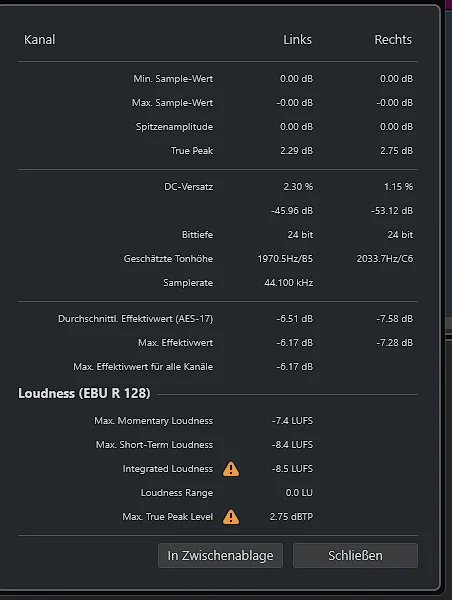The height and width of the screenshot is (600, 452).
Task: Click the Max. True Peak Level label
Action: tap(168, 517)
